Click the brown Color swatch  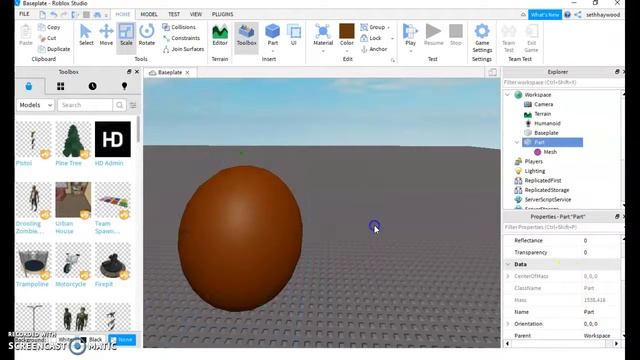347,31
